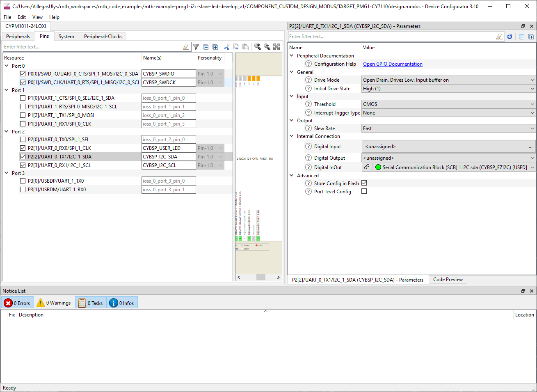This screenshot has width=537, height=392.
Task: Switch to the Code Preview tab
Action: (448, 280)
